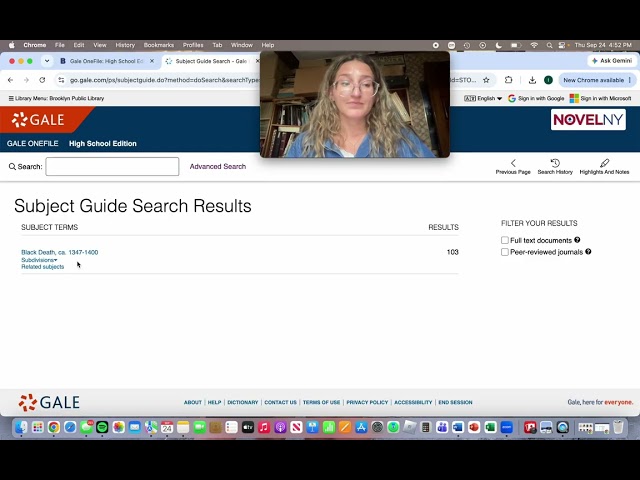The image size is (640, 480).
Task: Open DICTIONARY footer link
Action: coord(242,402)
